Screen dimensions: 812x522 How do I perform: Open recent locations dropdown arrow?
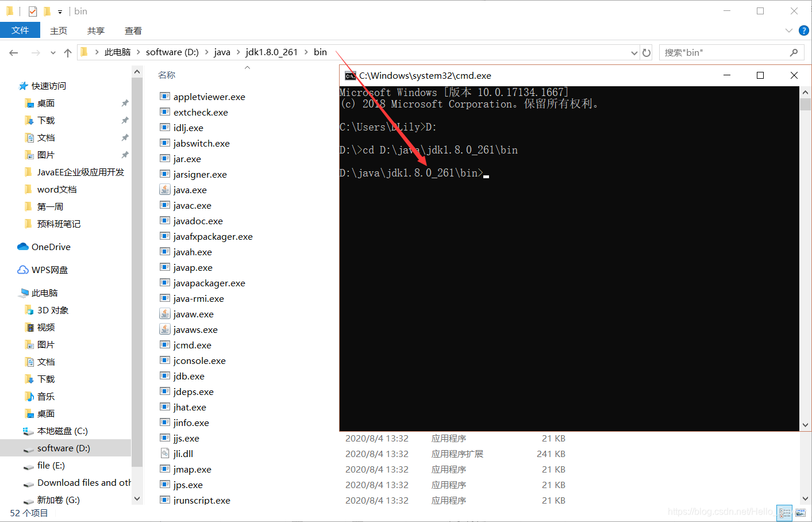53,53
